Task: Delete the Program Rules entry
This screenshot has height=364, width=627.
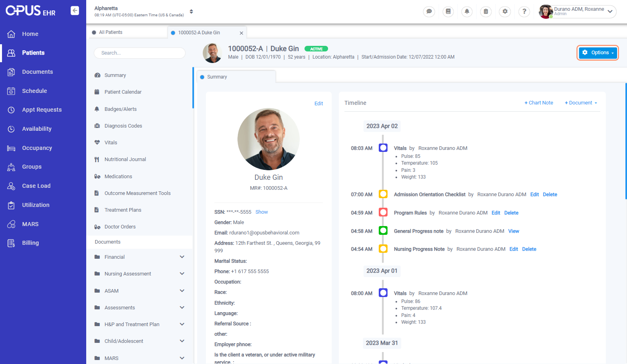Action: 511,213
